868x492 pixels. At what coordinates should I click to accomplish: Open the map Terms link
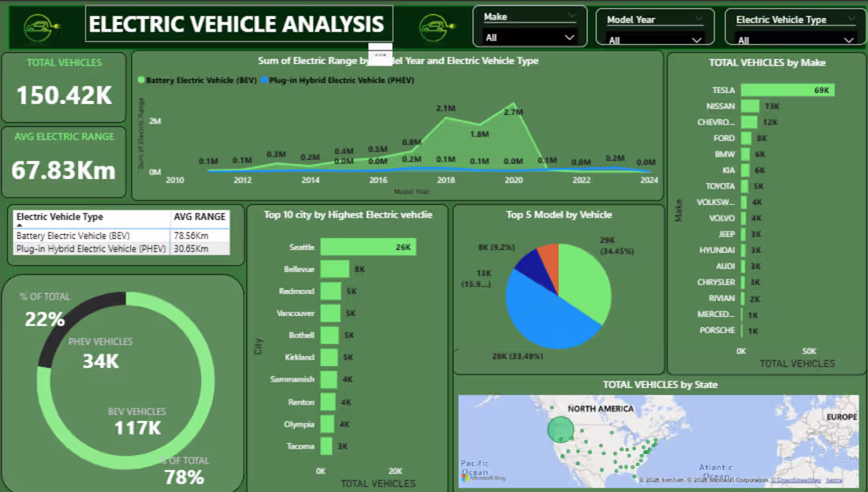[834, 480]
